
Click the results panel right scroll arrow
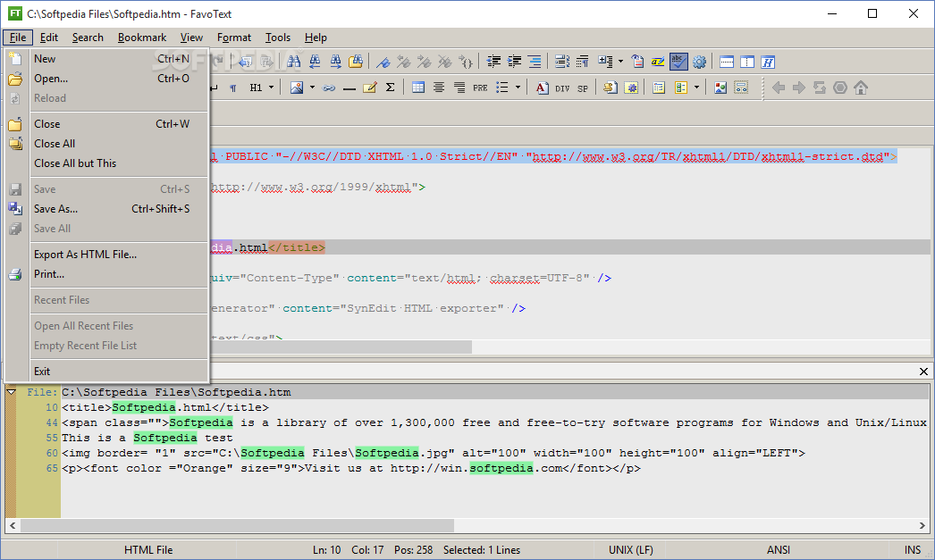pos(922,525)
